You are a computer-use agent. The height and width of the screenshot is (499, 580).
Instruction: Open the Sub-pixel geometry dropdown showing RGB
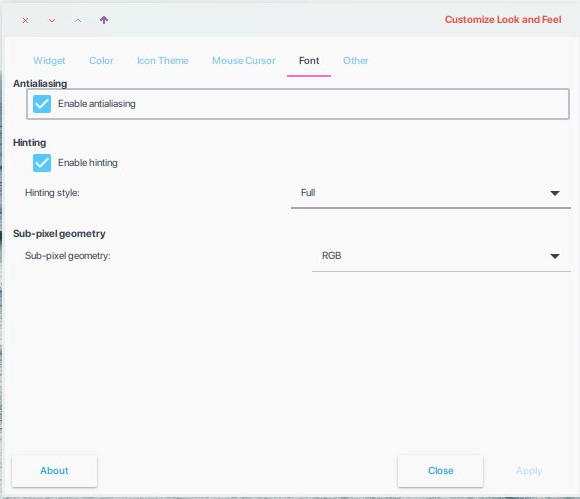click(x=441, y=256)
